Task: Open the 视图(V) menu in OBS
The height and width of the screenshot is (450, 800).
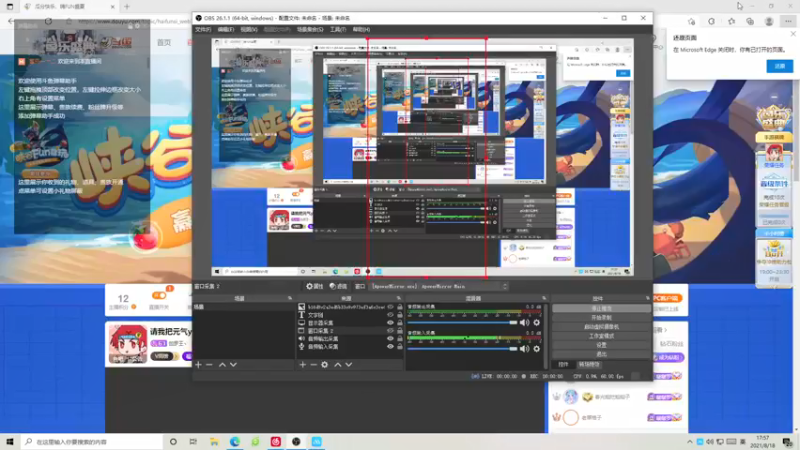Action: tap(248, 30)
